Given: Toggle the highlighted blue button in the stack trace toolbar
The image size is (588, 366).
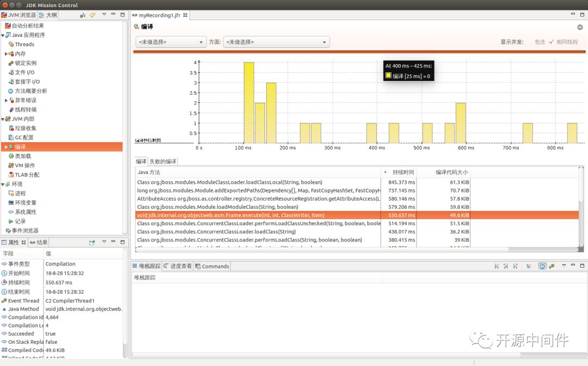Looking at the screenshot, I should tap(542, 266).
